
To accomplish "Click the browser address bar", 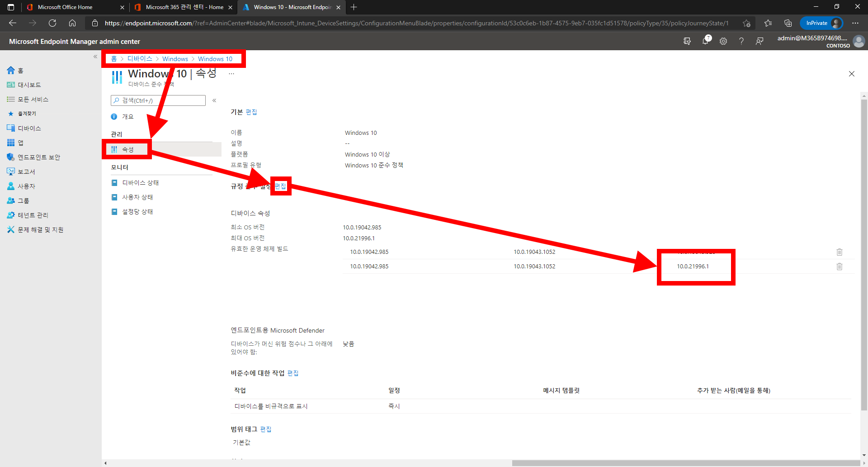I will [416, 23].
